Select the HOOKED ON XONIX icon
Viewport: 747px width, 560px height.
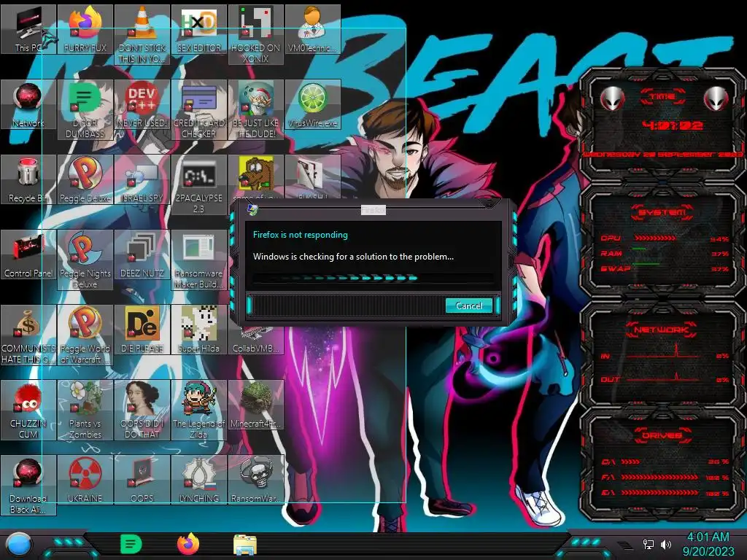[x=256, y=34]
